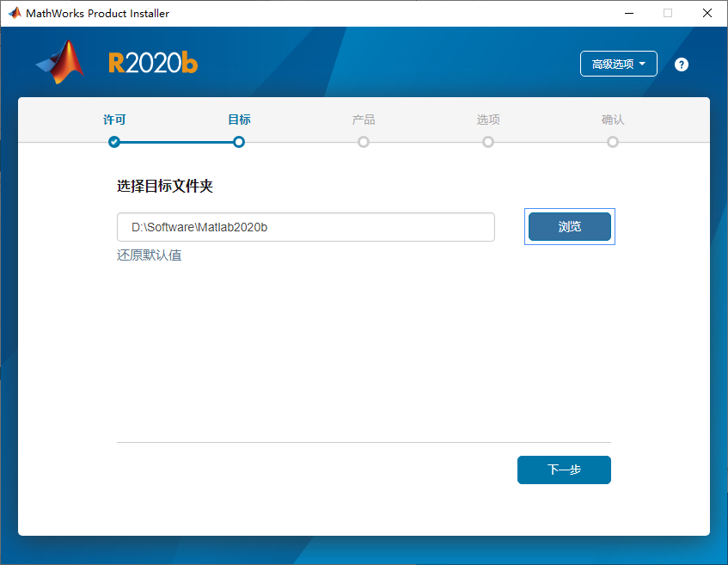Select the 许可 step label
Screen dimensions: 728x565
click(x=114, y=120)
